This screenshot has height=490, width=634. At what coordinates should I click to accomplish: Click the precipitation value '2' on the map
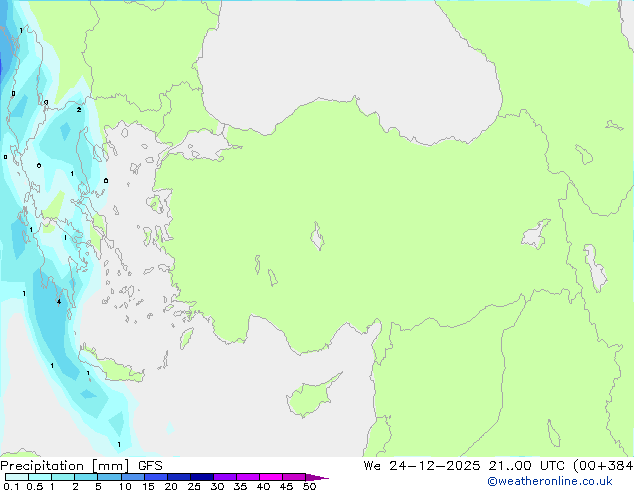[x=79, y=110]
